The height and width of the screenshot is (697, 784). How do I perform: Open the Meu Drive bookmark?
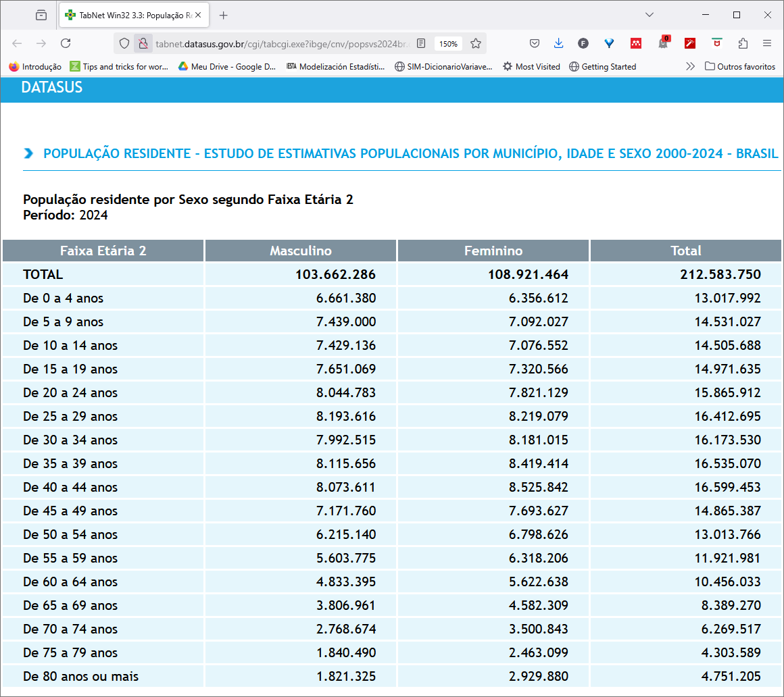pyautogui.click(x=227, y=66)
